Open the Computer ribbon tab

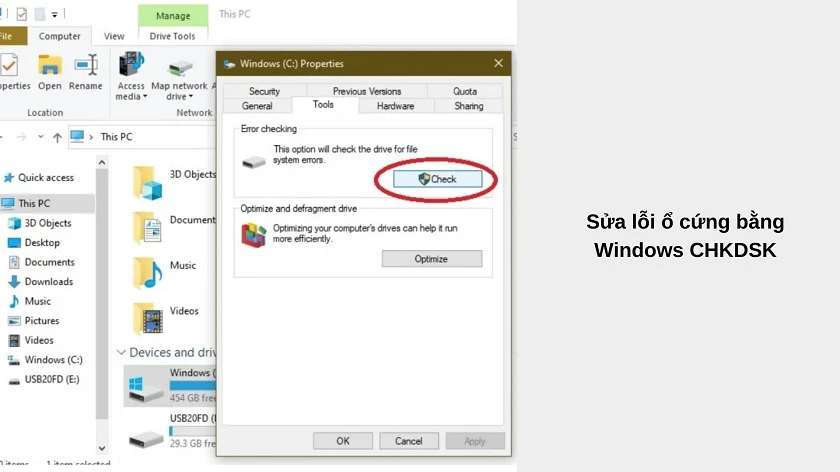click(59, 36)
